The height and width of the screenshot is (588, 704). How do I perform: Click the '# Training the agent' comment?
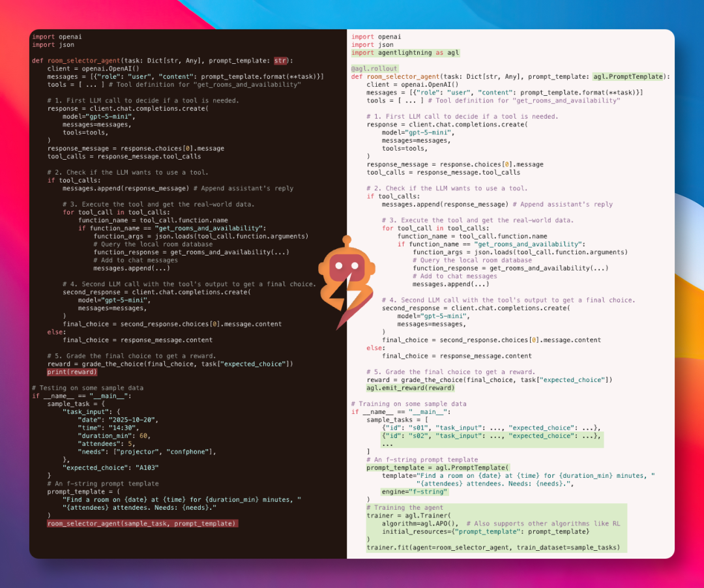(x=405, y=508)
